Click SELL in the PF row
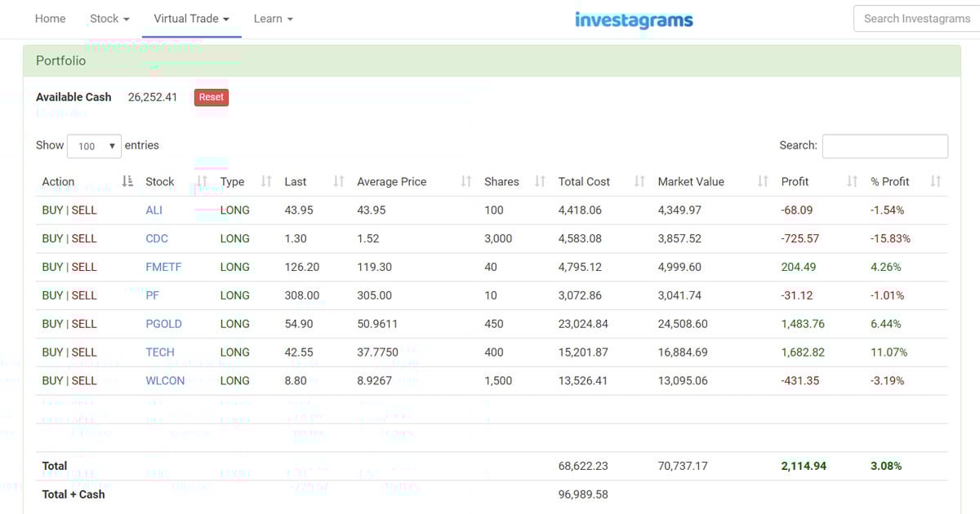980x514 pixels. (x=84, y=295)
